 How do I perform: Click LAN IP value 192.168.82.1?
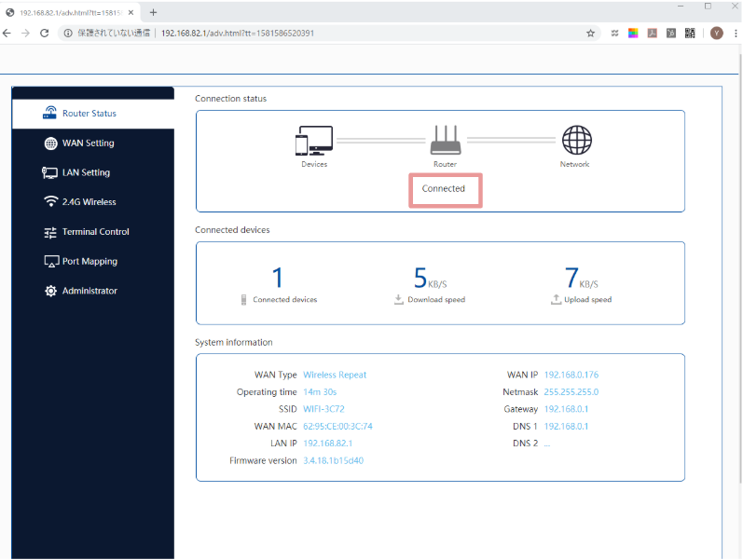[328, 443]
